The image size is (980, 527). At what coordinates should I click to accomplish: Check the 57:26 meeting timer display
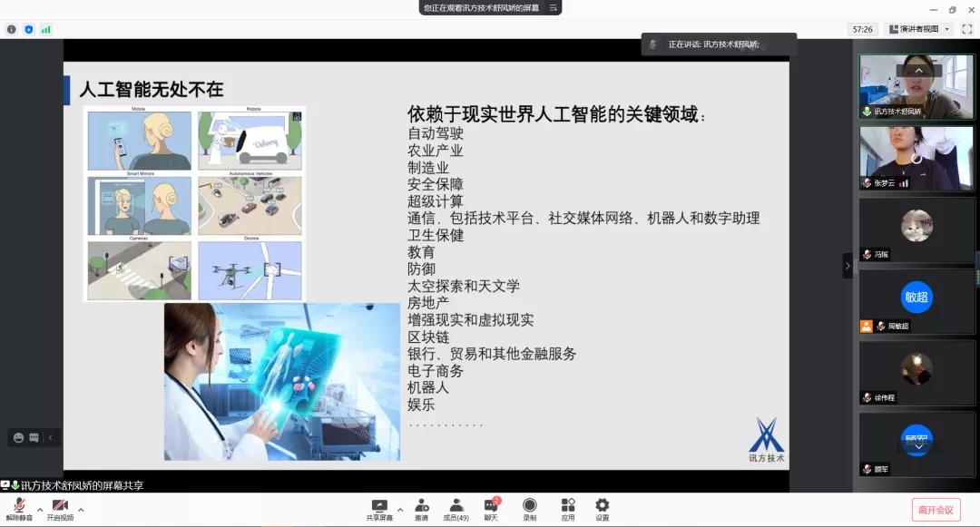pos(862,28)
